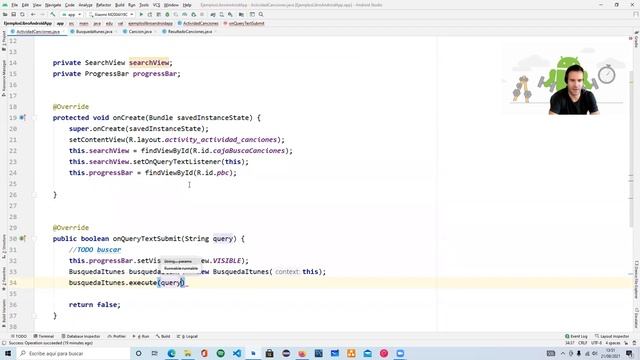This screenshot has height=360, width=640.
Task: Open the Edit menu
Action: pyautogui.click(x=25, y=5)
